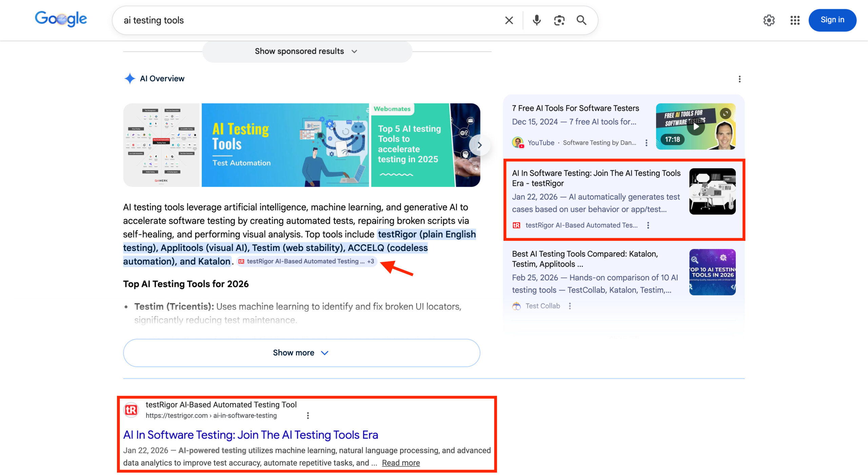The width and height of the screenshot is (868, 476).
Task: Open Google Lens image search icon
Action: tap(559, 20)
